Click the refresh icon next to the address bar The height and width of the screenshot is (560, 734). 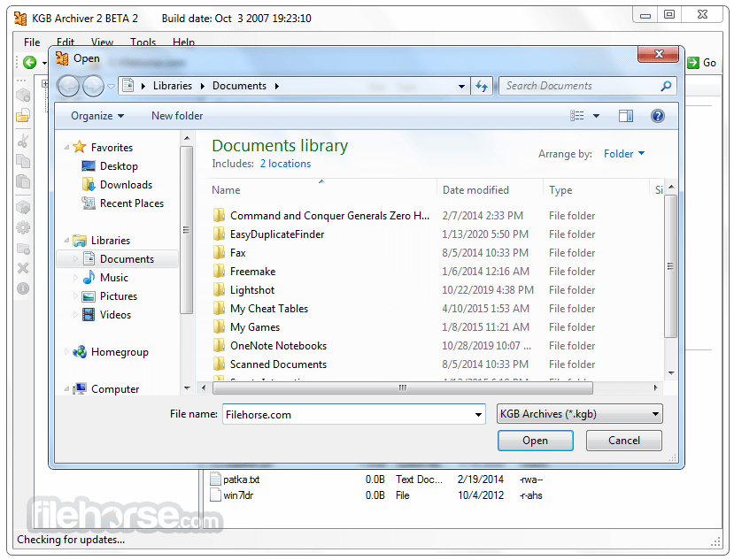(x=482, y=86)
